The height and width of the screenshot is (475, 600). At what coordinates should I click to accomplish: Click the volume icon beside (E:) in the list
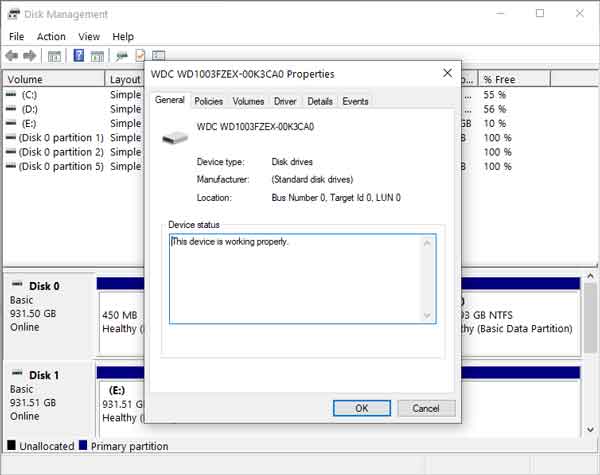tap(11, 123)
